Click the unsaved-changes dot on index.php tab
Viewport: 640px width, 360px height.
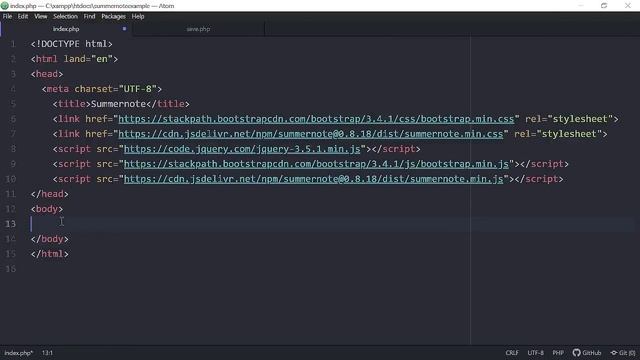[x=124, y=29]
